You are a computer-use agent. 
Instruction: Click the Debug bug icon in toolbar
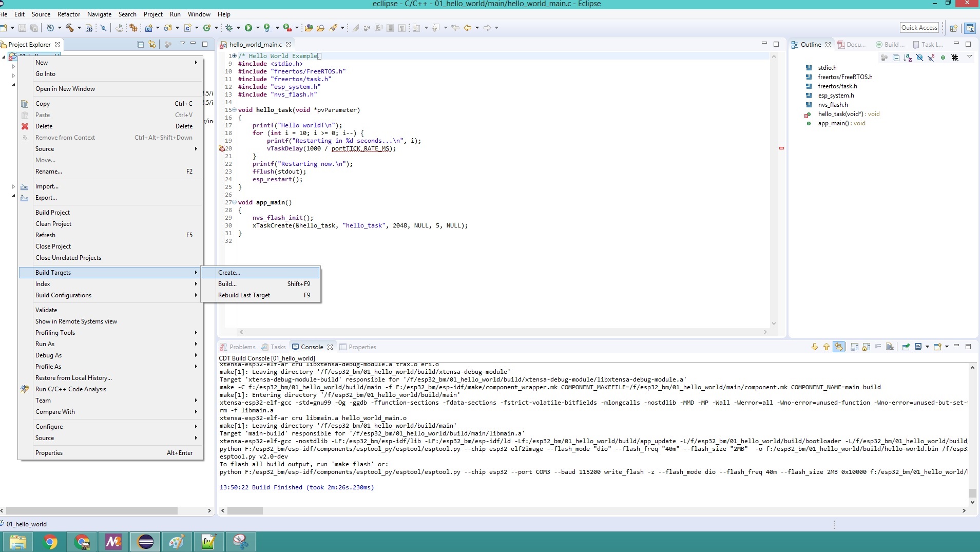[x=229, y=28]
